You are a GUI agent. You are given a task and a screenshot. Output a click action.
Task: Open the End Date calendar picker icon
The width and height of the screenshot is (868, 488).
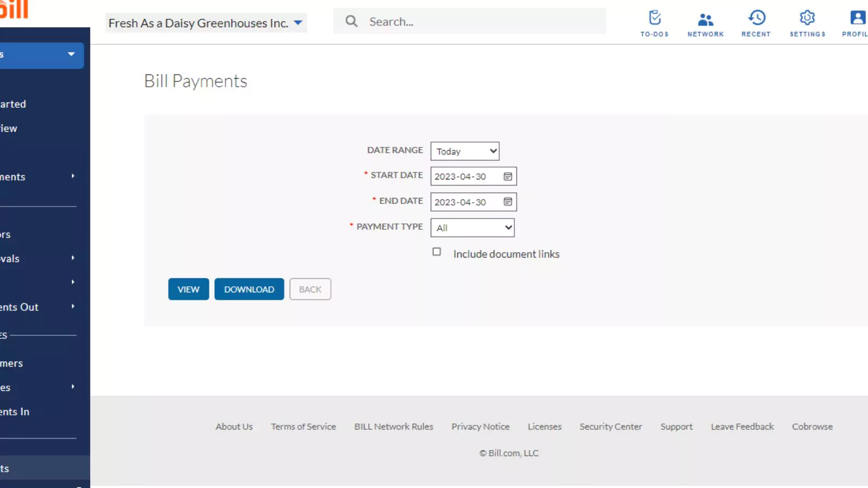[x=508, y=202]
